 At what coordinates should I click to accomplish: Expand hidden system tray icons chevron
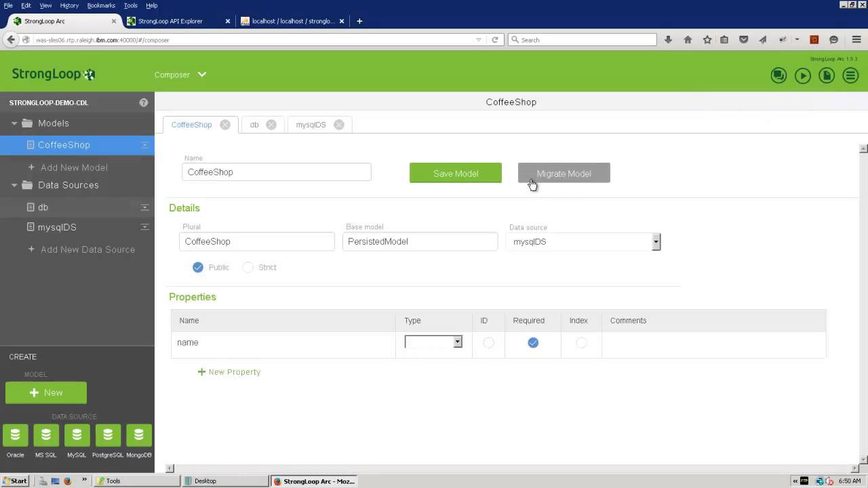(795, 481)
